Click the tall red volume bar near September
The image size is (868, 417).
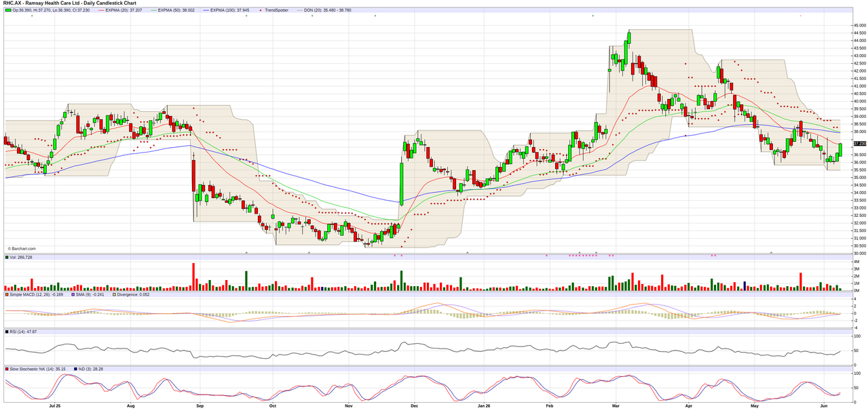click(193, 277)
